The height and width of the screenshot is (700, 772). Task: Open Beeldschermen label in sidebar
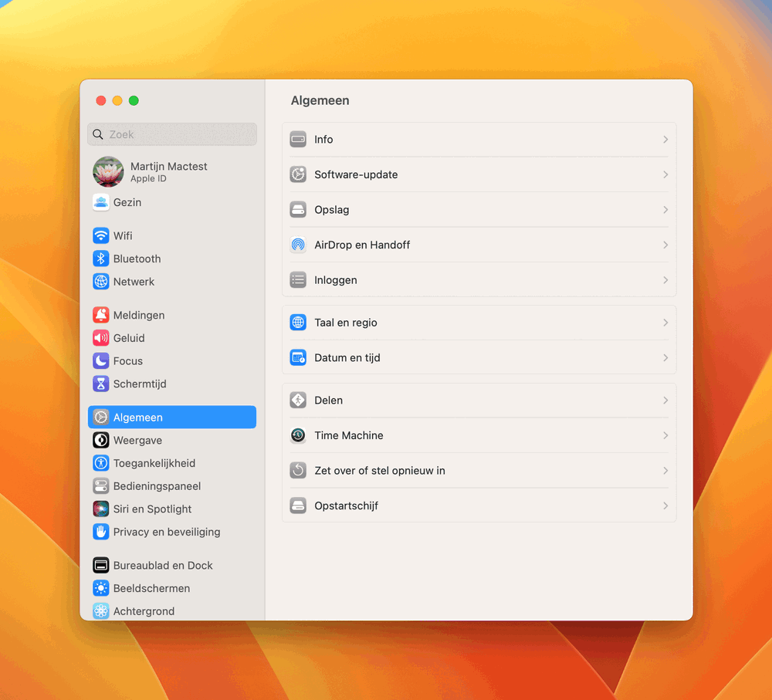click(x=151, y=588)
